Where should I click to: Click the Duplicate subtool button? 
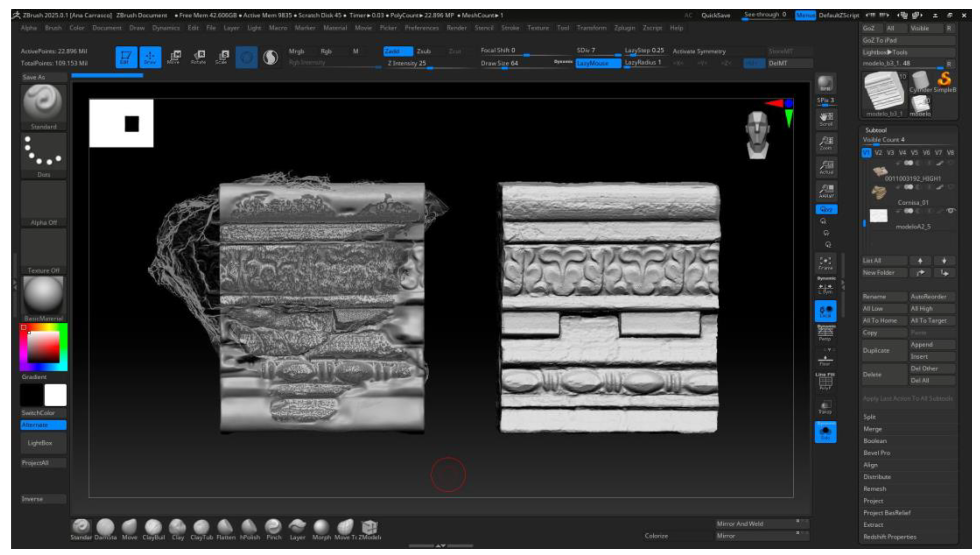point(876,350)
